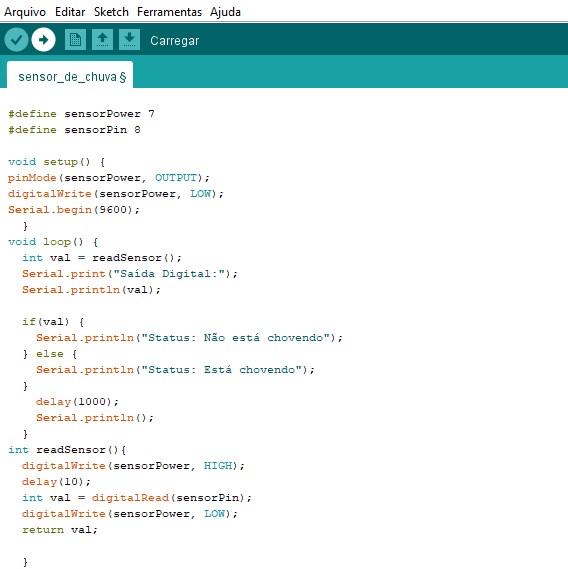Open the Arquivo menu

(25, 12)
